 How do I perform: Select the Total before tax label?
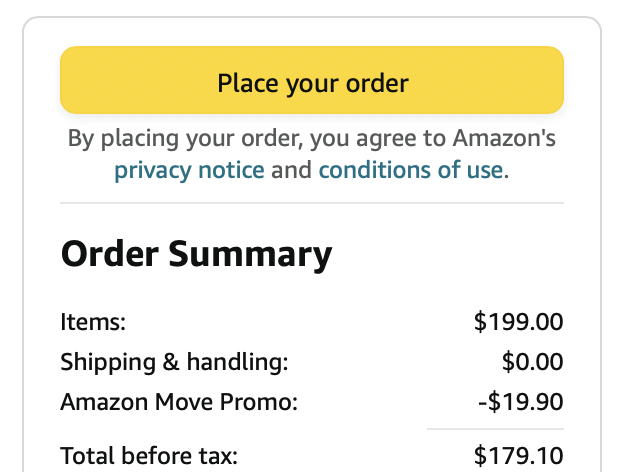(x=149, y=457)
